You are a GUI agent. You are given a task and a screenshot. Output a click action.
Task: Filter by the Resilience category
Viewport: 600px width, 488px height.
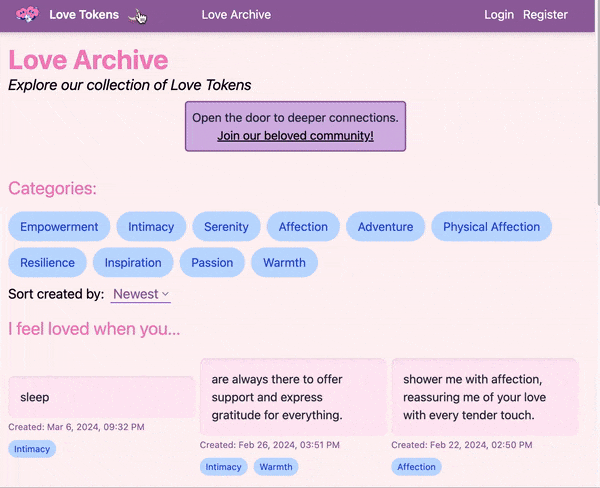[47, 263]
